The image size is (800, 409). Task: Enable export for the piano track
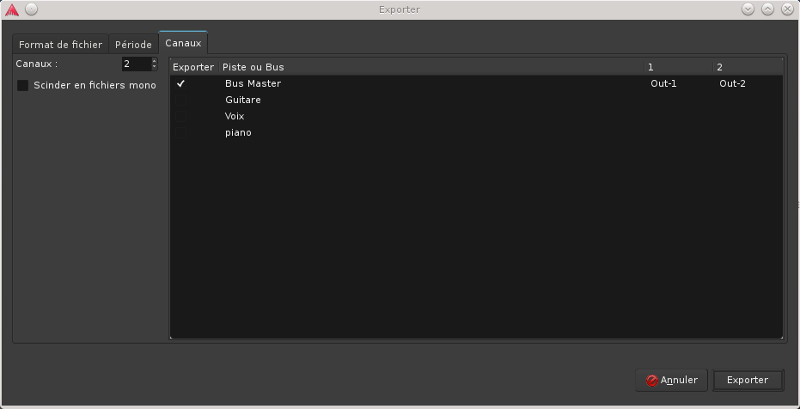[x=181, y=132]
